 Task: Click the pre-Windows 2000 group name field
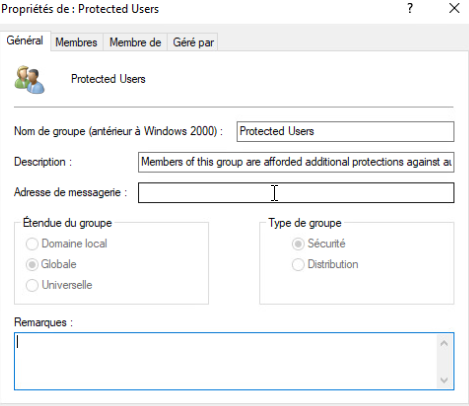pos(345,131)
